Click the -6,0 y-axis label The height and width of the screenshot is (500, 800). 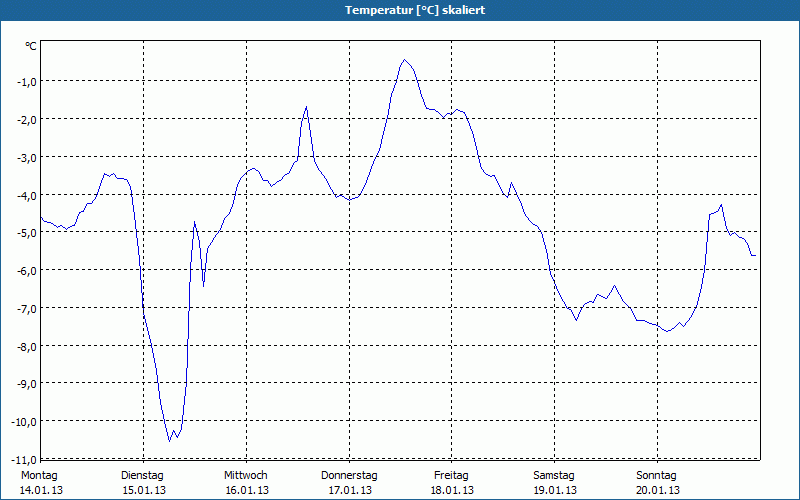click(x=26, y=270)
